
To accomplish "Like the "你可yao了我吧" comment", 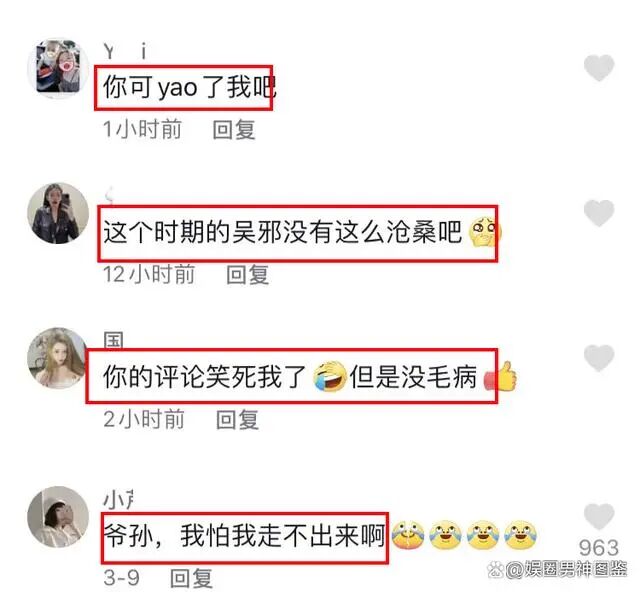I will click(x=599, y=67).
